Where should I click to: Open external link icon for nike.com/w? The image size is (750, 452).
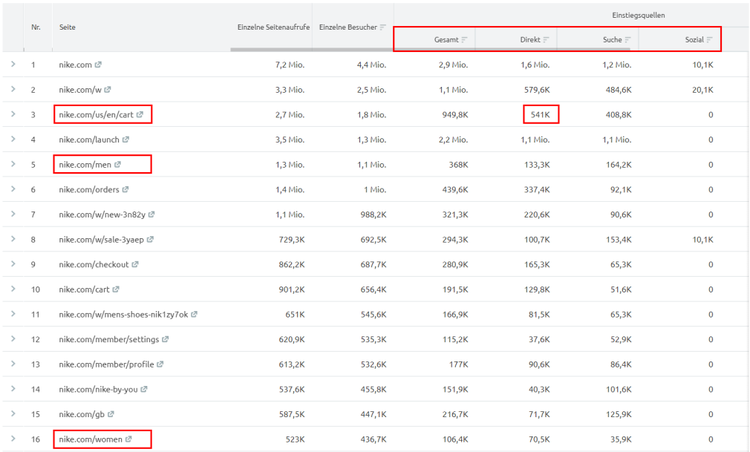108,89
